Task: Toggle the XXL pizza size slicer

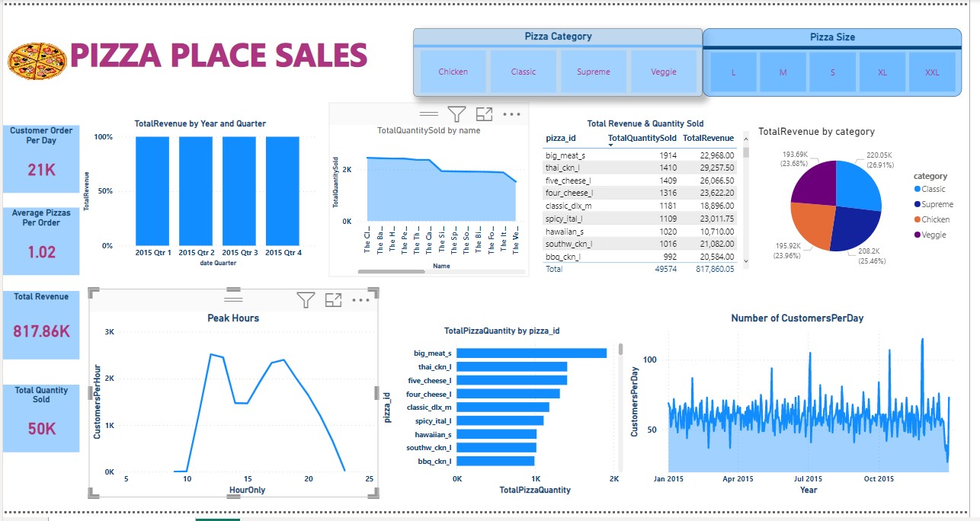Action: pos(932,72)
